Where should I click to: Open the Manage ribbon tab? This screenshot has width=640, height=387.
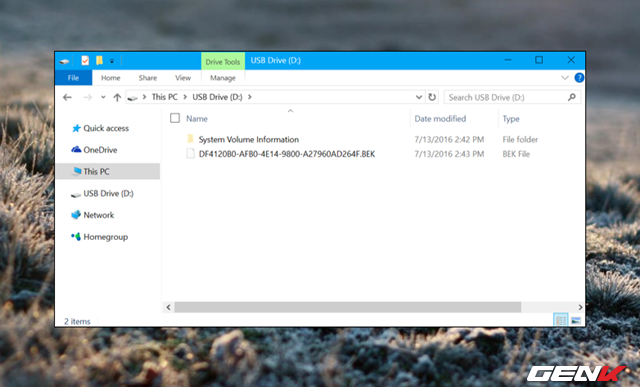point(223,78)
